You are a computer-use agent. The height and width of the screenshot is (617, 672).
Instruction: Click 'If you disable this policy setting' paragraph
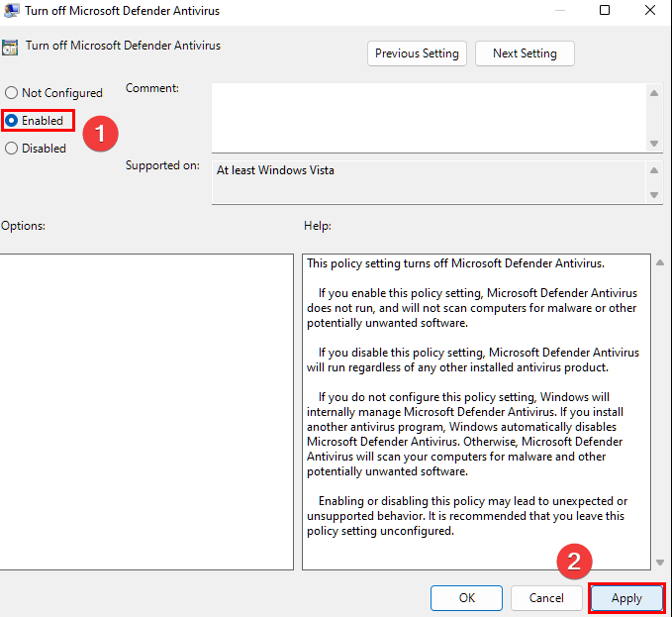click(473, 360)
